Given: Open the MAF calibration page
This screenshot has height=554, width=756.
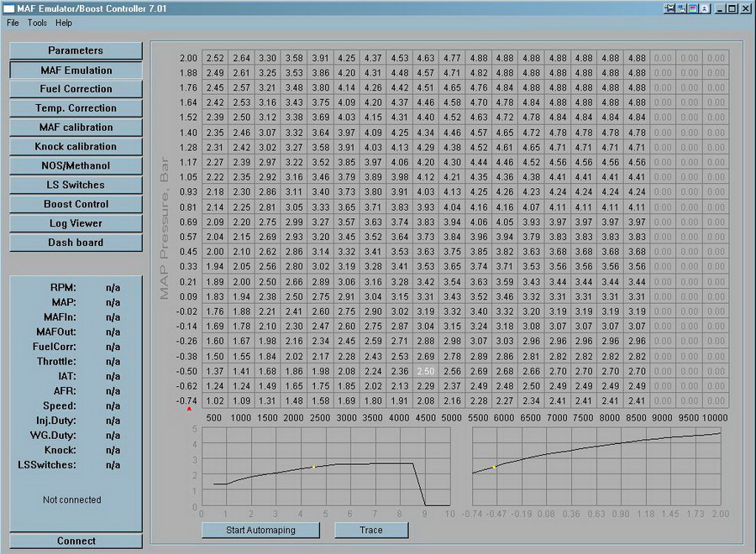Looking at the screenshot, I should 76,128.
